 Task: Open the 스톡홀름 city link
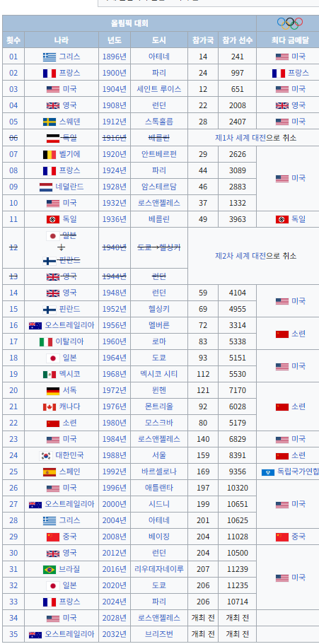159,122
